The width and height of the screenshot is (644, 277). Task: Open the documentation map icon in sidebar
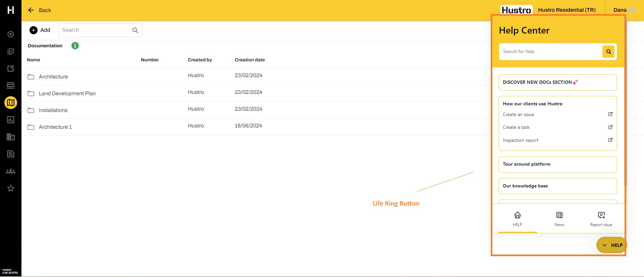coord(11,103)
